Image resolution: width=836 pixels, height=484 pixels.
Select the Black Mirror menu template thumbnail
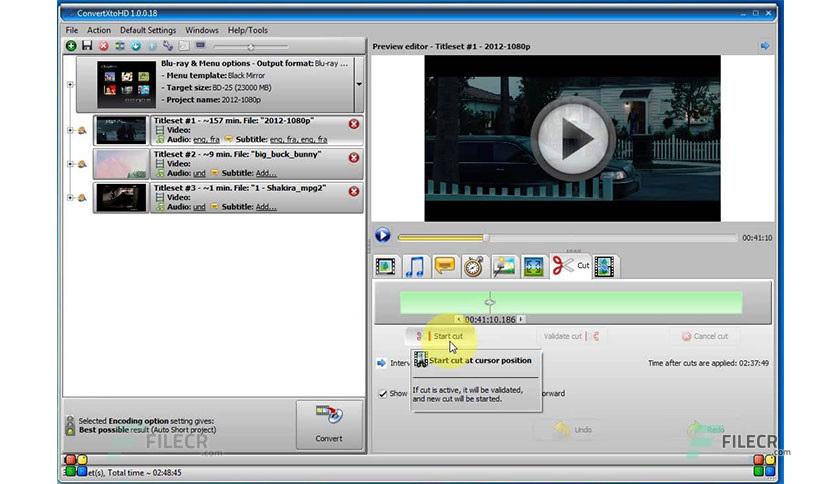[x=126, y=84]
